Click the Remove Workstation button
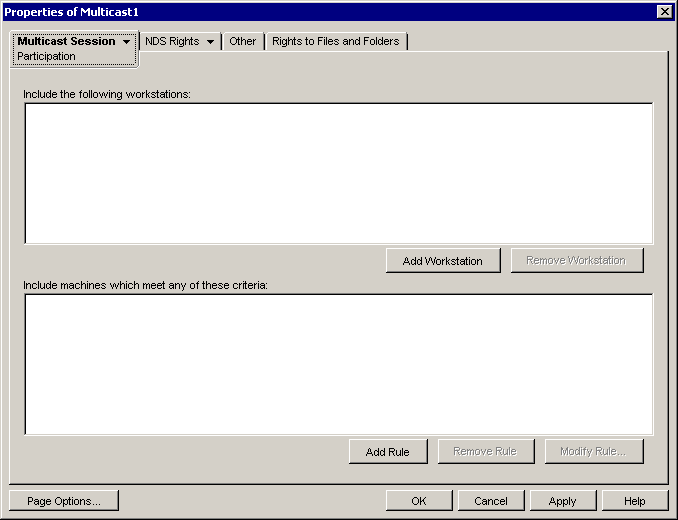 coord(577,261)
